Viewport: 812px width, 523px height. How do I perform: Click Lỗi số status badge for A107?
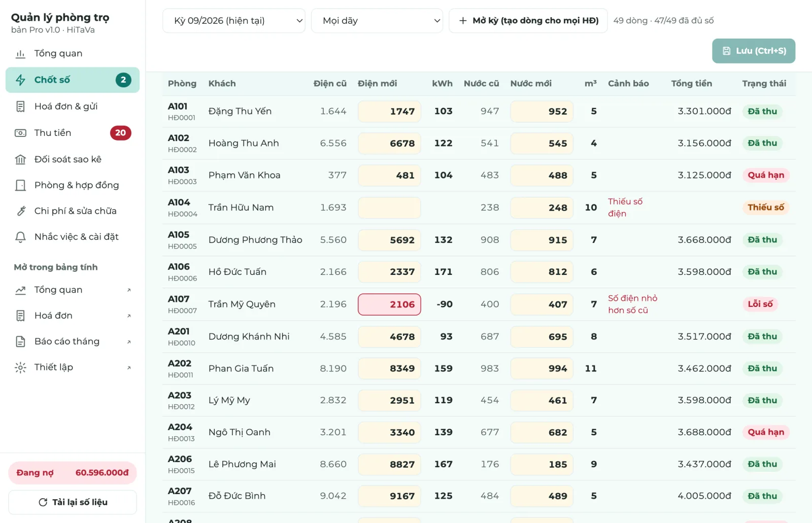[760, 304]
